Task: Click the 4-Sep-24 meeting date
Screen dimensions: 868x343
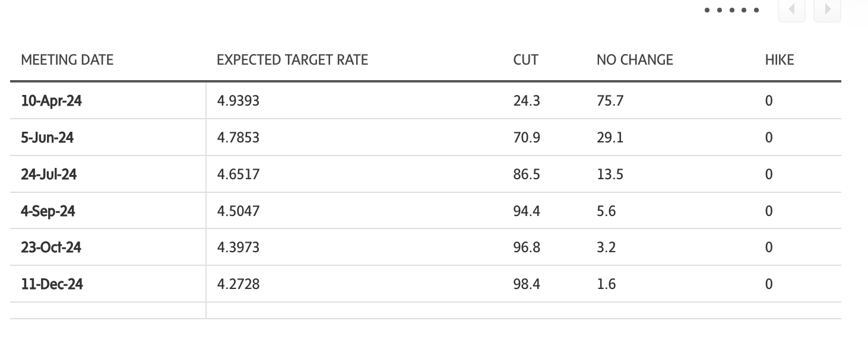Action: (47, 211)
